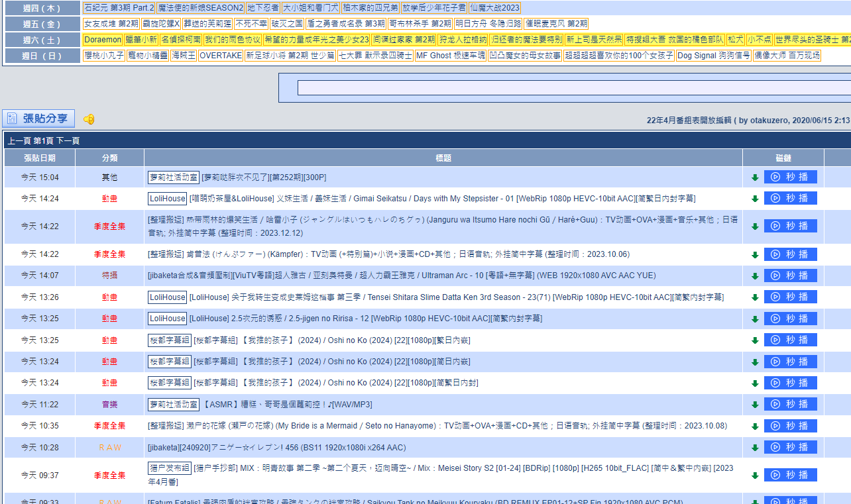Open the Kämpfer collection title
This screenshot has width=851, height=504.
tap(388, 254)
